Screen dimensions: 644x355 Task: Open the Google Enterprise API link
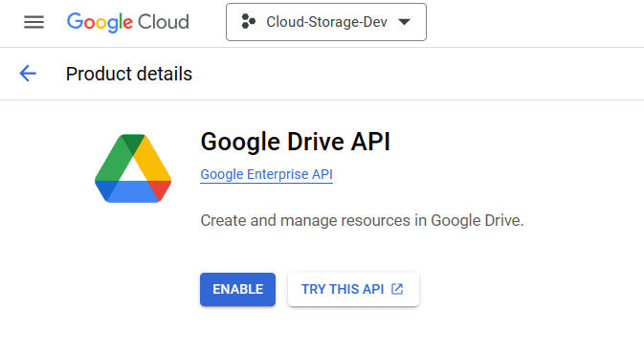(267, 174)
